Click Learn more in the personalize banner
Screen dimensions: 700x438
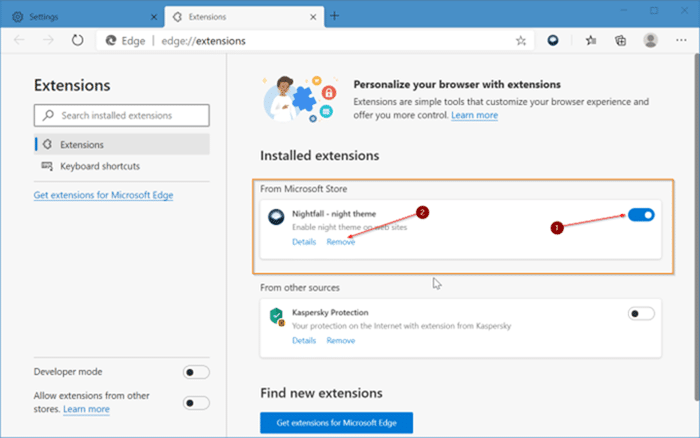pos(474,115)
